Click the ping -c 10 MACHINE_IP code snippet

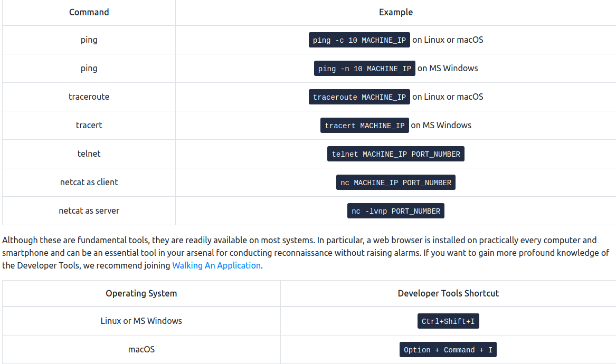(x=359, y=40)
